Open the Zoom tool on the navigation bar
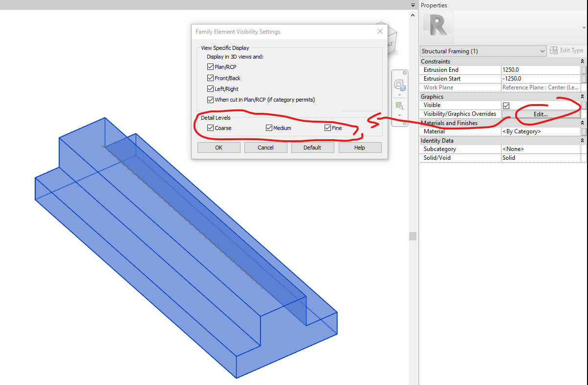 tap(399, 105)
